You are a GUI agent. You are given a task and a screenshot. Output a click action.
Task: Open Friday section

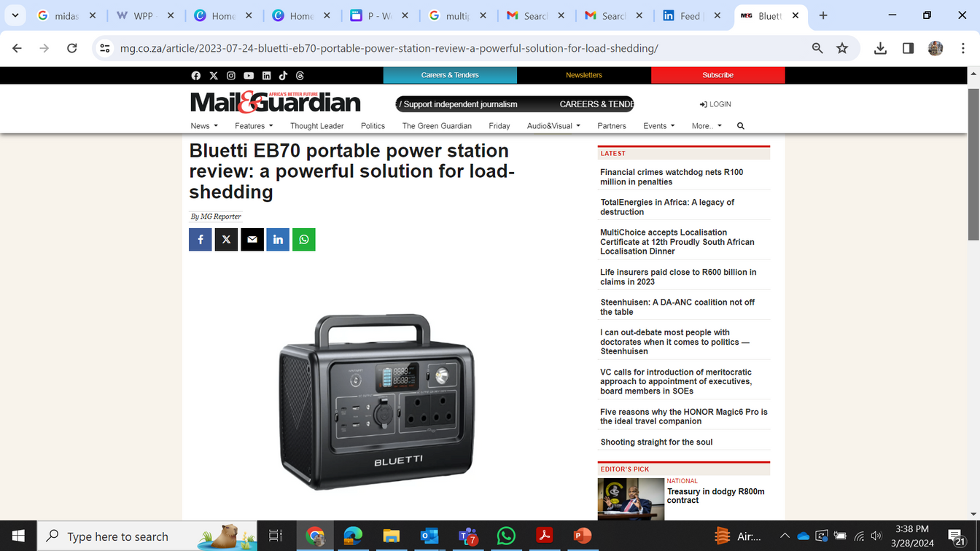click(x=499, y=126)
